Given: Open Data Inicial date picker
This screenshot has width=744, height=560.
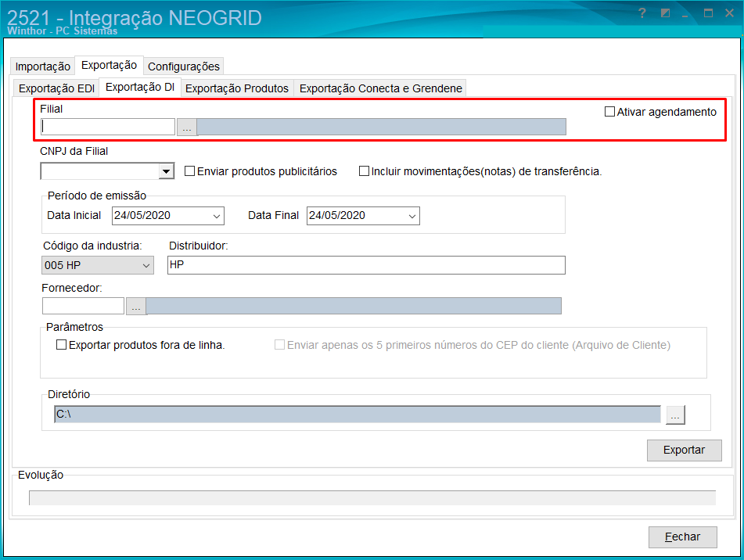Looking at the screenshot, I should coord(217,216).
